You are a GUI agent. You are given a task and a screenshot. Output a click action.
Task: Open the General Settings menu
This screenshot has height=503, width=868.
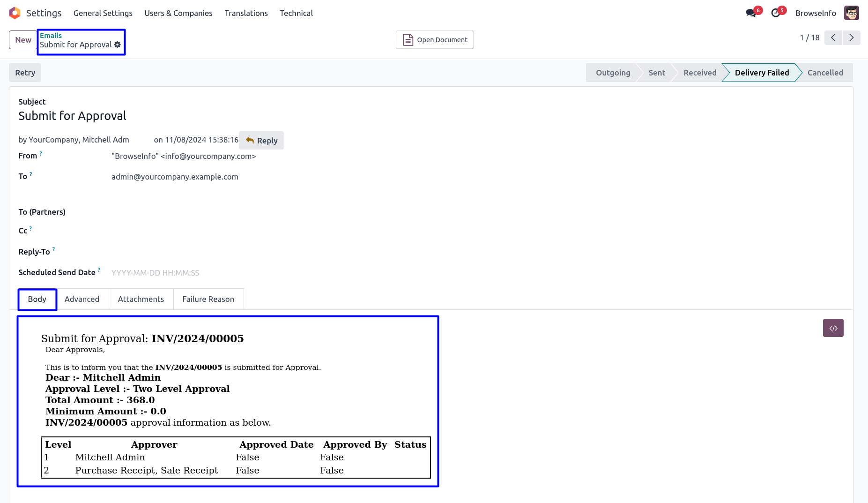point(103,13)
